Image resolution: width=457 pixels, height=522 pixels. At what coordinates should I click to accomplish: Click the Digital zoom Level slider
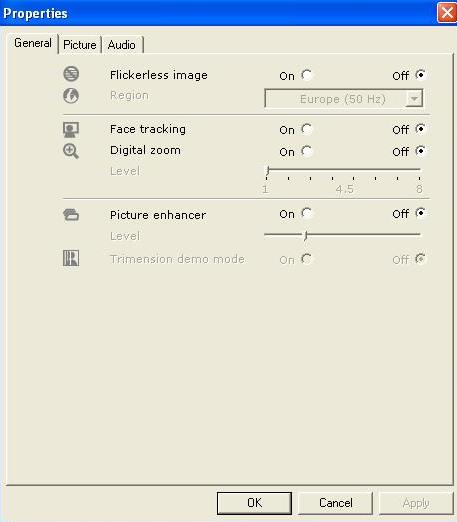(x=343, y=171)
